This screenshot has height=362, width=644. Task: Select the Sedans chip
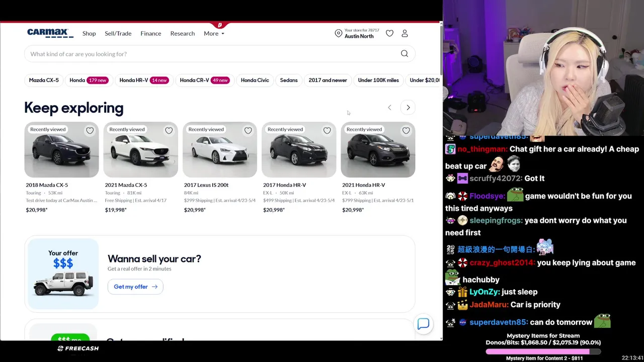point(289,80)
